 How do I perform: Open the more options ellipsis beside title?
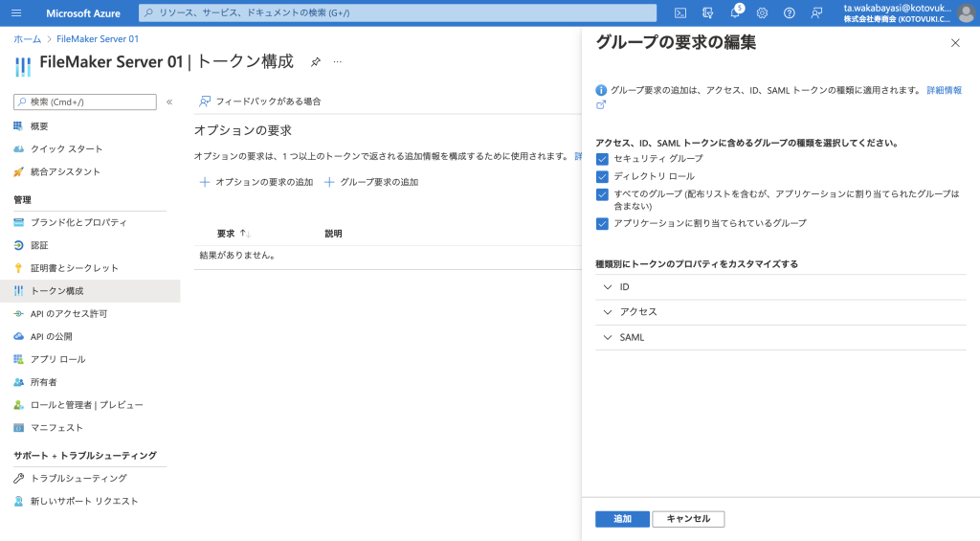point(338,62)
